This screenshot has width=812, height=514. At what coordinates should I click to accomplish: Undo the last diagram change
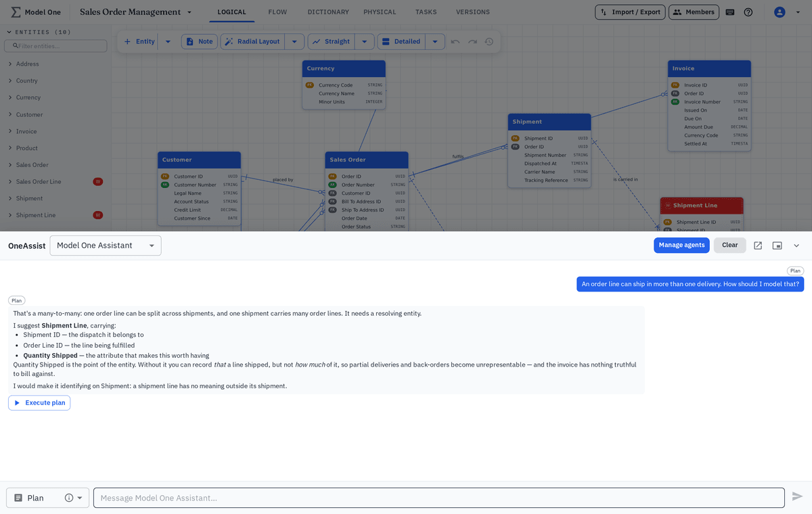tap(455, 41)
